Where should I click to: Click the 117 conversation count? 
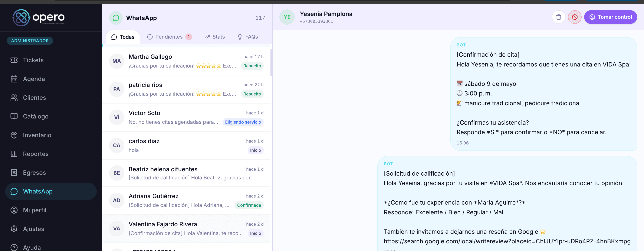(260, 18)
